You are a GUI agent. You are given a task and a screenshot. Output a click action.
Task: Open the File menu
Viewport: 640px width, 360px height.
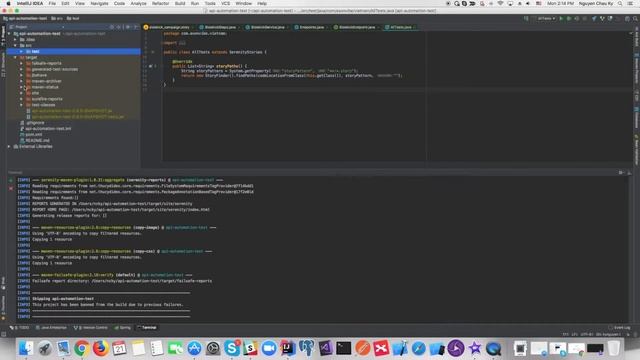click(x=52, y=3)
